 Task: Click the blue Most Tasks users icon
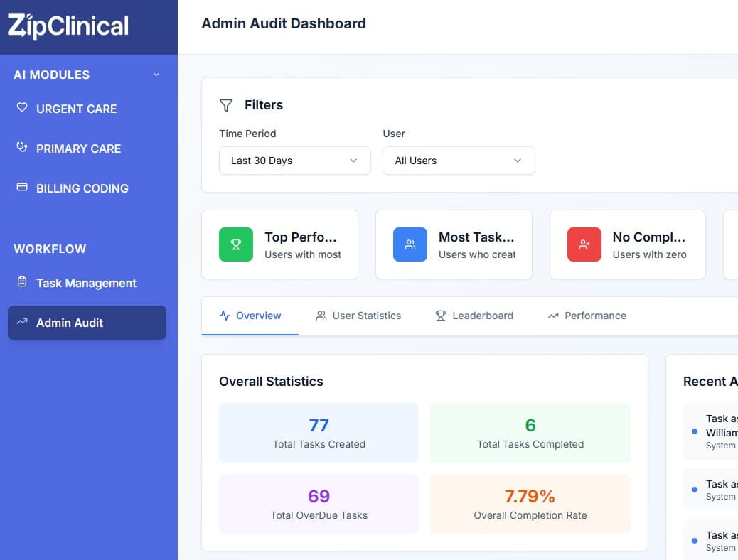(410, 244)
